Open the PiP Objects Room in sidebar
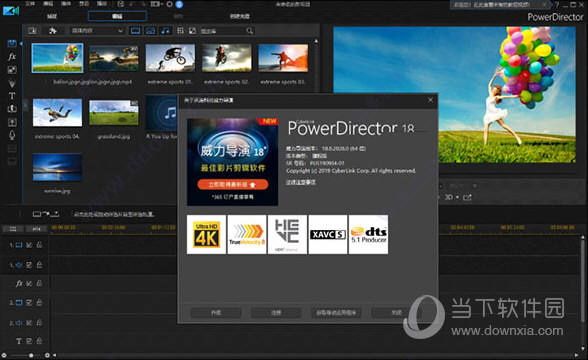Image resolution: width=588 pixels, height=360 pixels. click(x=12, y=70)
